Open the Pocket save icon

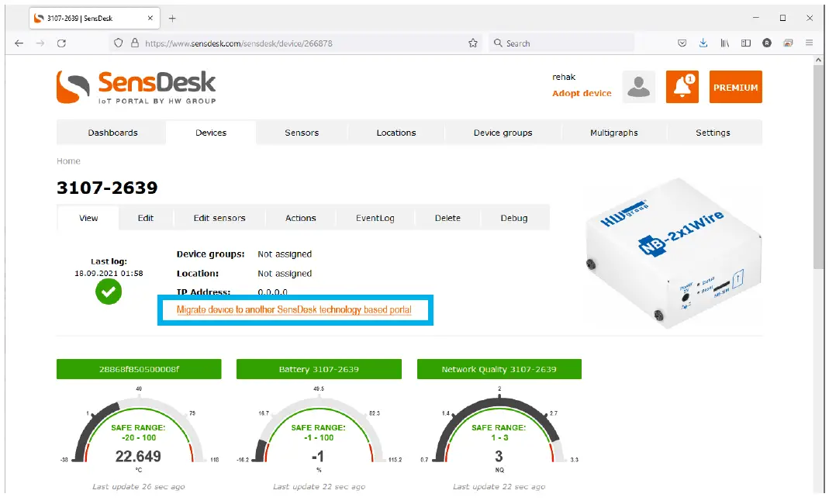[x=682, y=43]
